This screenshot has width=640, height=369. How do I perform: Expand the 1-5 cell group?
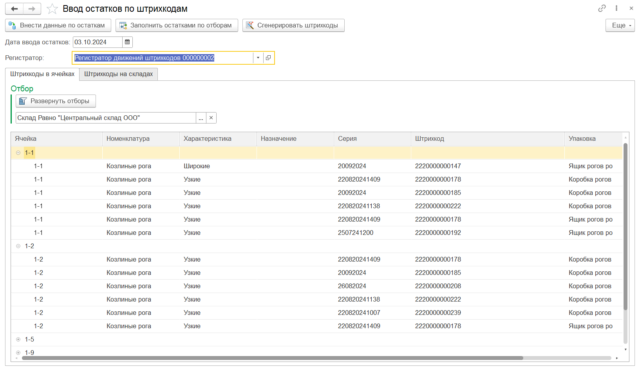click(x=18, y=340)
